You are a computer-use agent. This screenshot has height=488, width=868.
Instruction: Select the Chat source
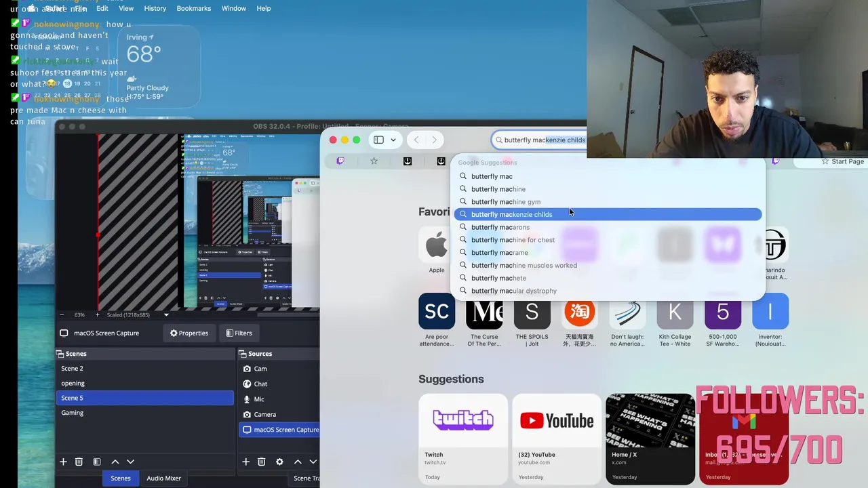(x=279, y=384)
